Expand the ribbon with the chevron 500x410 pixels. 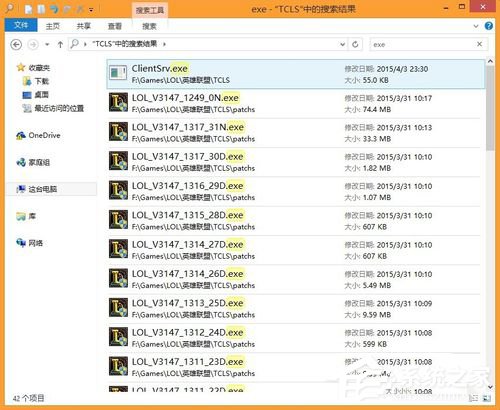tap(476, 26)
